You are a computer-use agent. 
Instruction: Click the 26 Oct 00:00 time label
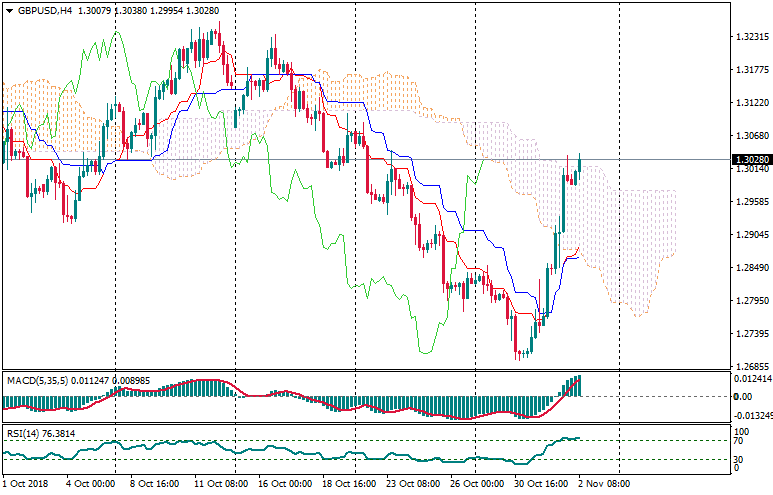point(477,483)
